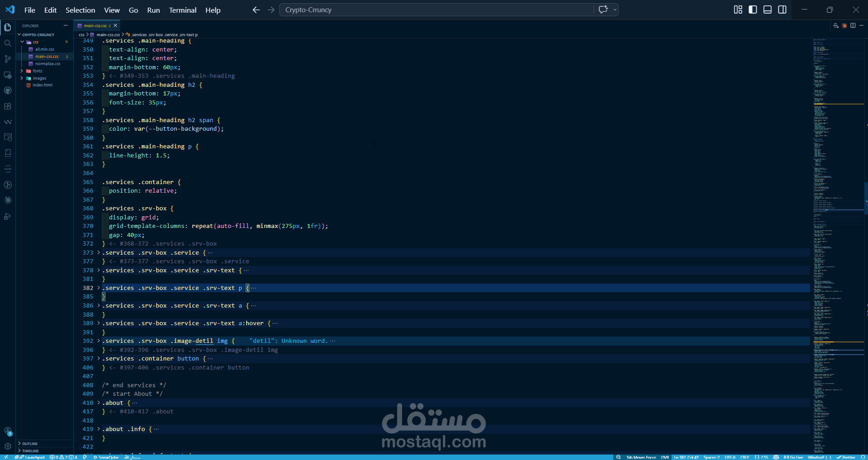Open the Source Control view
Screen dimensions: 868x460
[8, 59]
